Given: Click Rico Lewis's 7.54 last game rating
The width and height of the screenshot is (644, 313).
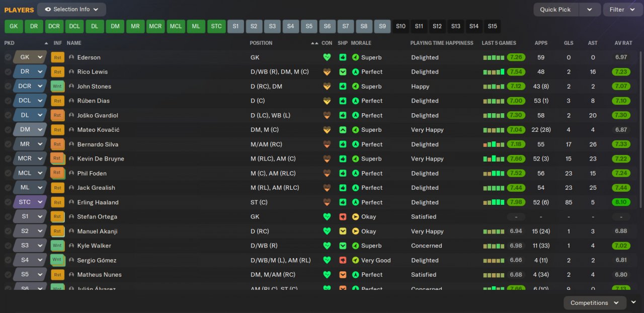Looking at the screenshot, I should pyautogui.click(x=516, y=72).
